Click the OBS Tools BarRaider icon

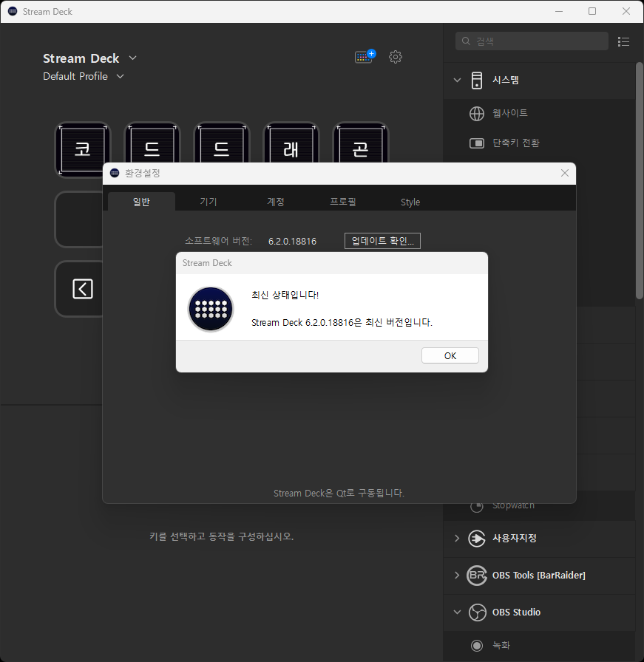point(477,576)
